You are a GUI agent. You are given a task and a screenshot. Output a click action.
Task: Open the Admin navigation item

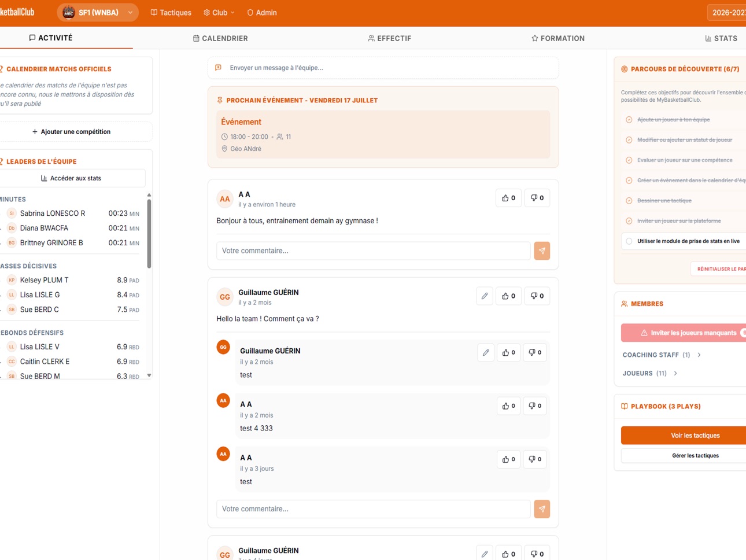click(262, 12)
